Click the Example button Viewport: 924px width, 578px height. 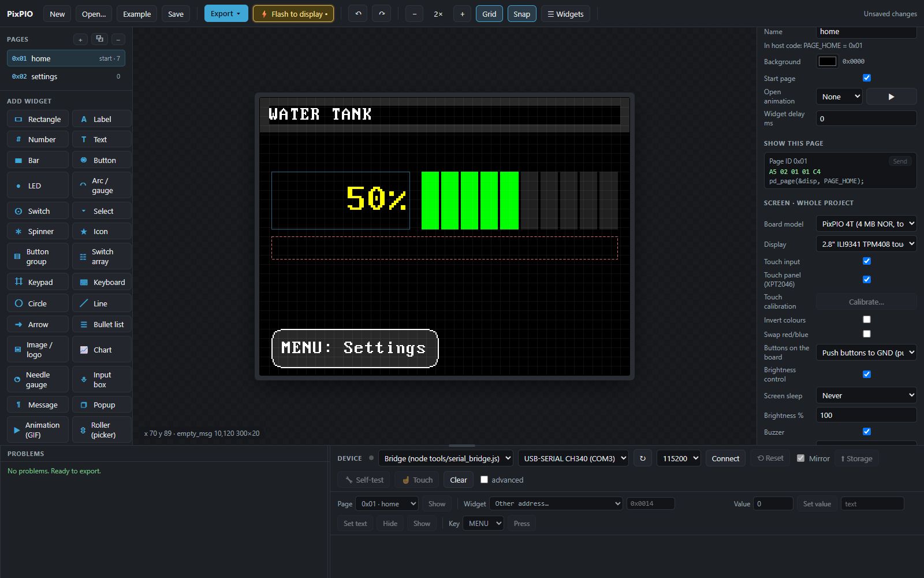tap(137, 14)
